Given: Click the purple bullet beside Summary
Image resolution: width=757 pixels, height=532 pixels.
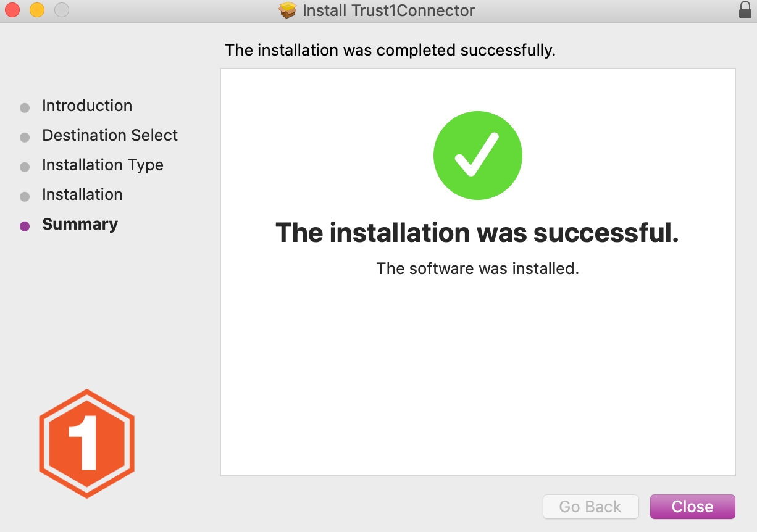Looking at the screenshot, I should pos(25,226).
